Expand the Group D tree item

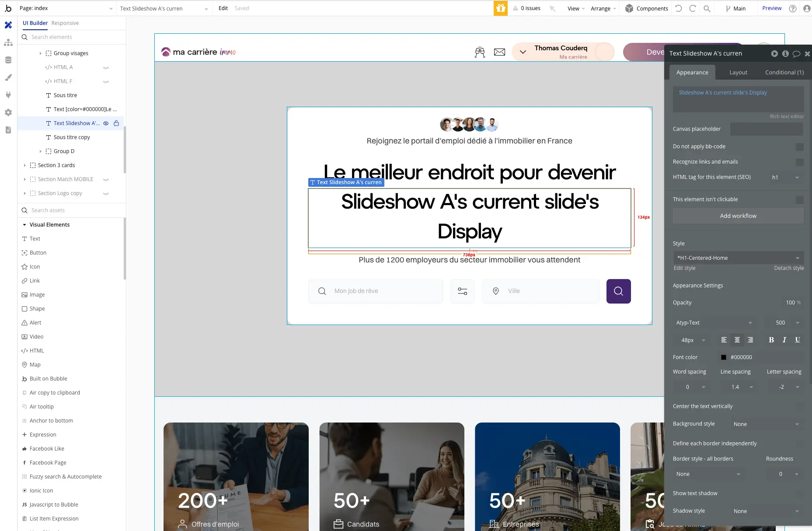coord(41,151)
